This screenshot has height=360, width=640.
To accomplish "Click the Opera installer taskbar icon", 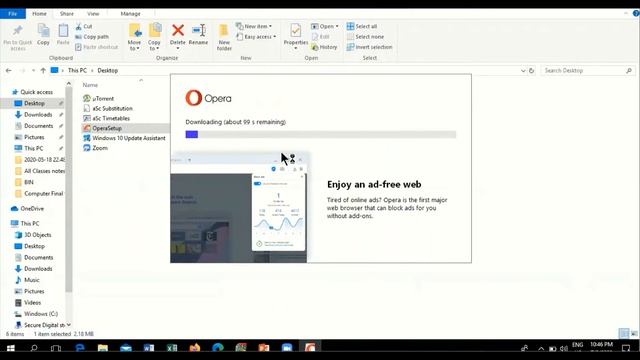I will point(310,348).
